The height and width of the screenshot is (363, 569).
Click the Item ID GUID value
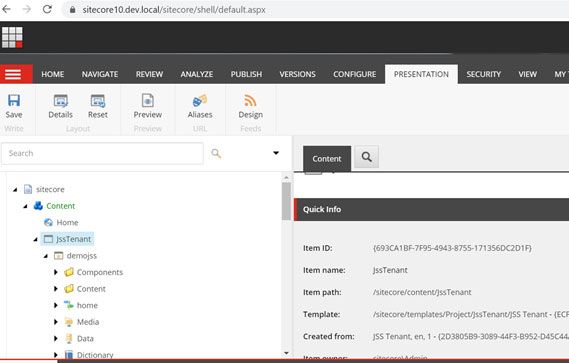coord(452,248)
